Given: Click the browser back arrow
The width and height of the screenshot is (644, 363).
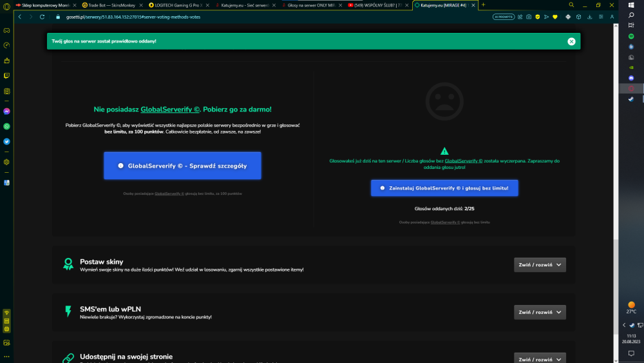Looking at the screenshot, I should (x=20, y=17).
